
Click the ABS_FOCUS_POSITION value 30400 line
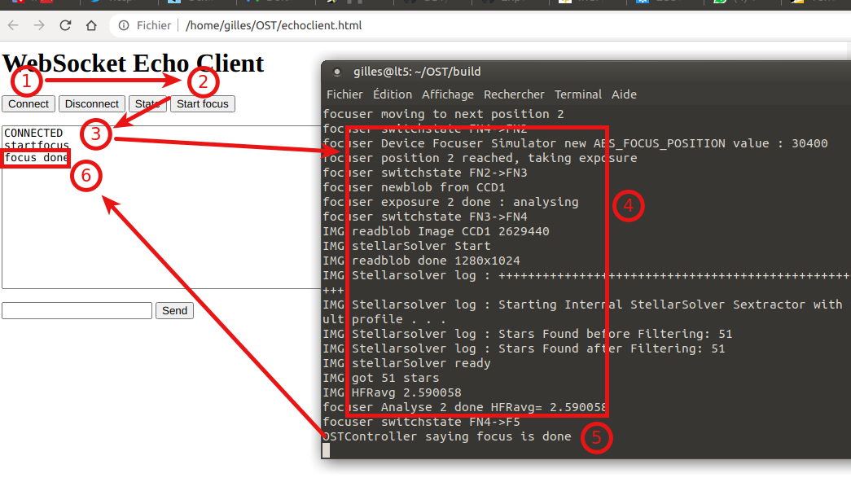(x=575, y=143)
